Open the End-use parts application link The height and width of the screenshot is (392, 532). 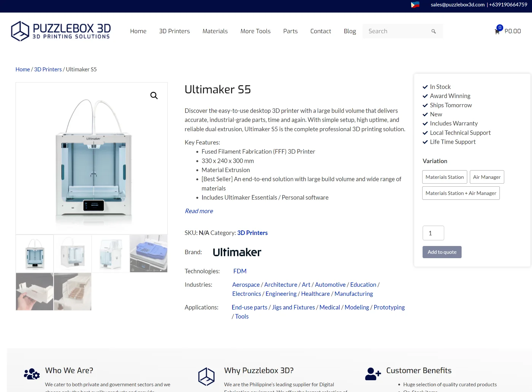pos(250,307)
